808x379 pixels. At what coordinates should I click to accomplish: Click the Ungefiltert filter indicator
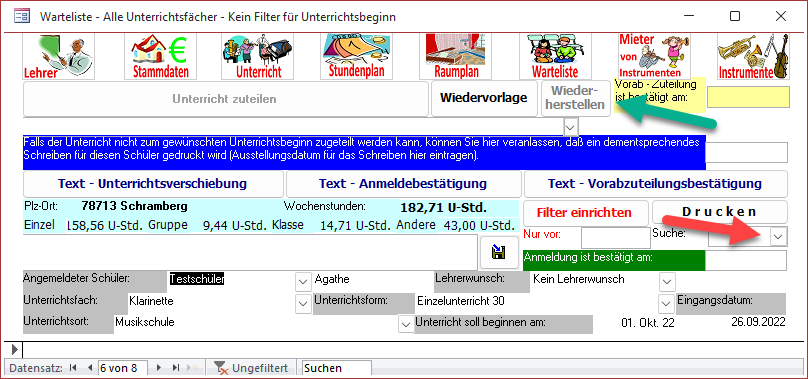coord(250,368)
